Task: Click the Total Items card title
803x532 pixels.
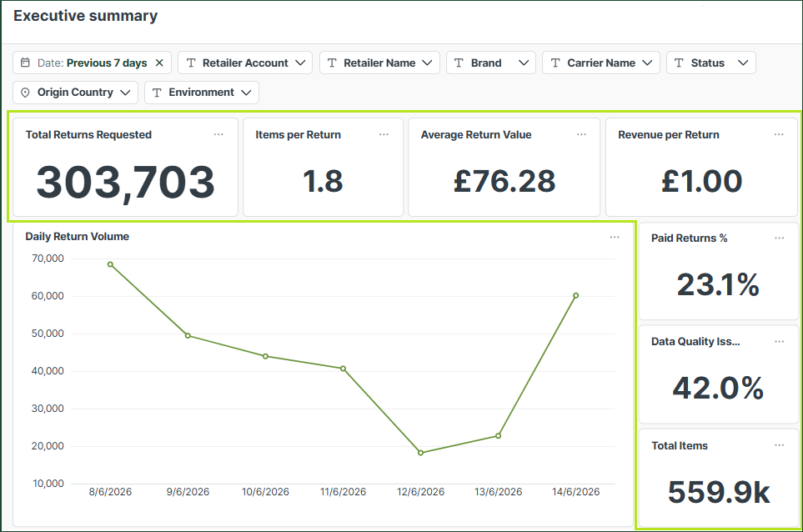Action: (680, 446)
